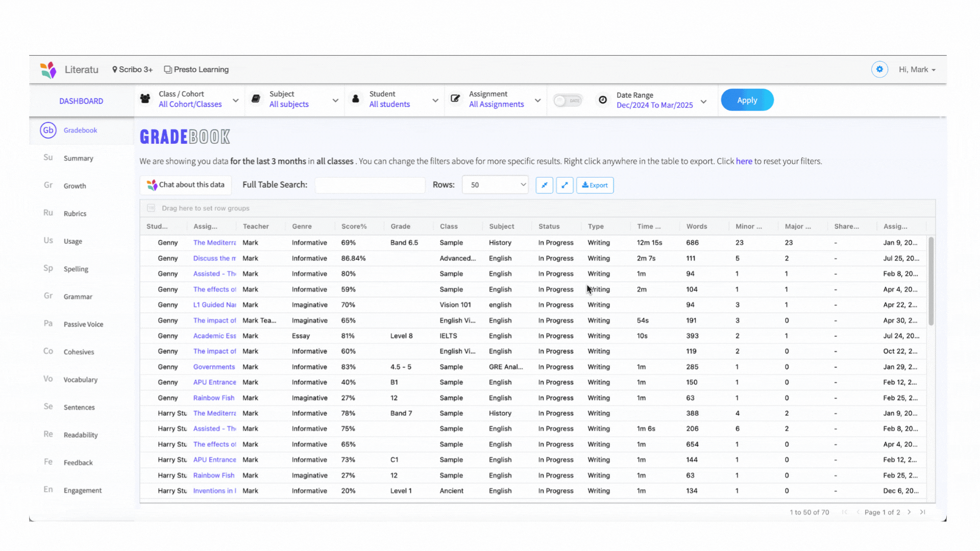Click the Apply button
Image resolution: width=980 pixels, height=551 pixels.
(747, 101)
